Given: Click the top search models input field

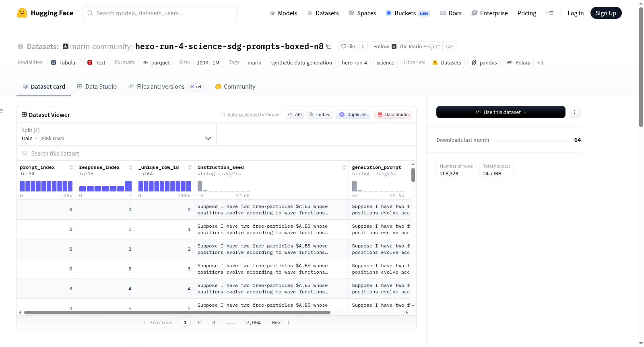Looking at the screenshot, I should 160,13.
